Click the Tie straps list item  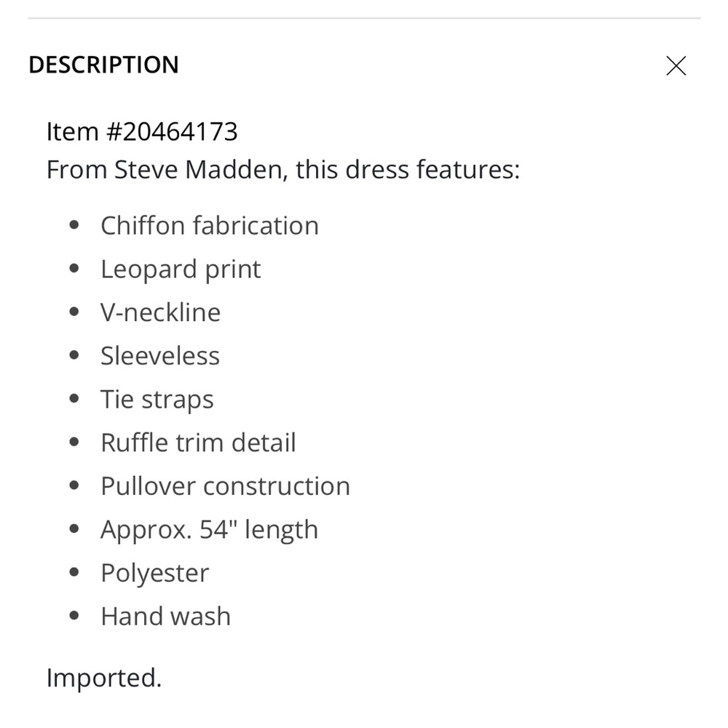pyautogui.click(x=157, y=399)
